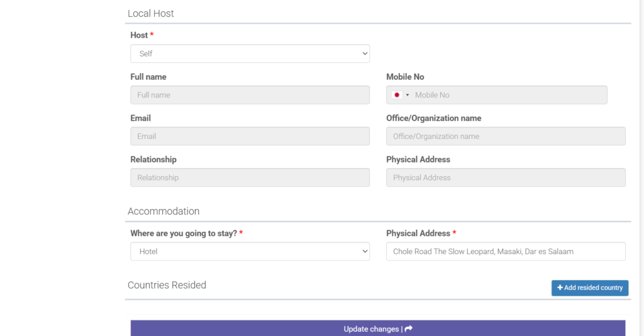Click the Countries Resided section heading
Viewport: 644px width, 336px height.
pos(167,285)
